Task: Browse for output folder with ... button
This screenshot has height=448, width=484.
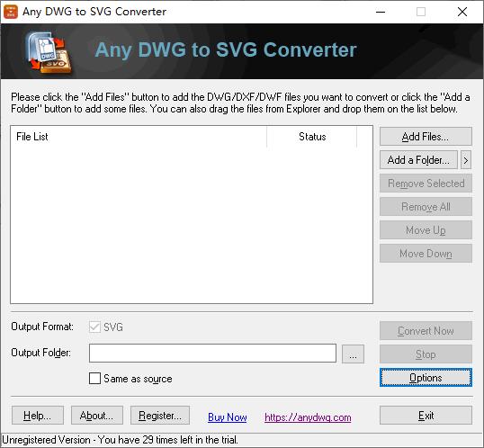Action: (x=353, y=354)
